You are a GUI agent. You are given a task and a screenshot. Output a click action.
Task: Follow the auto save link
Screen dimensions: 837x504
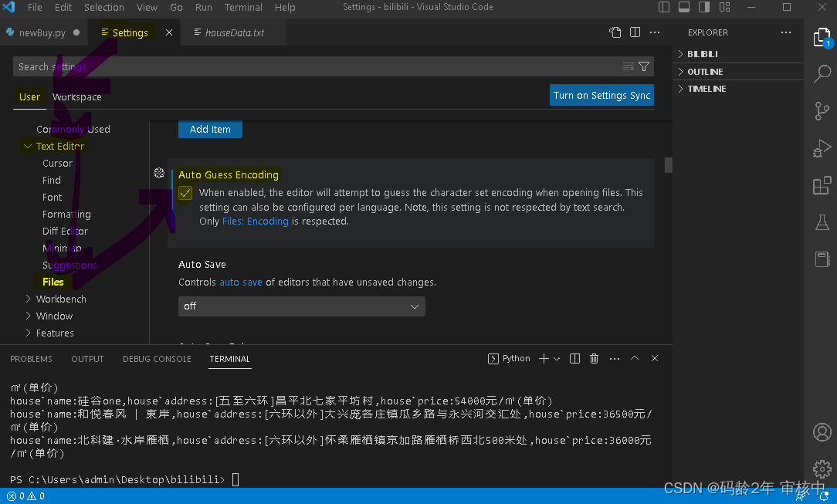(x=241, y=282)
